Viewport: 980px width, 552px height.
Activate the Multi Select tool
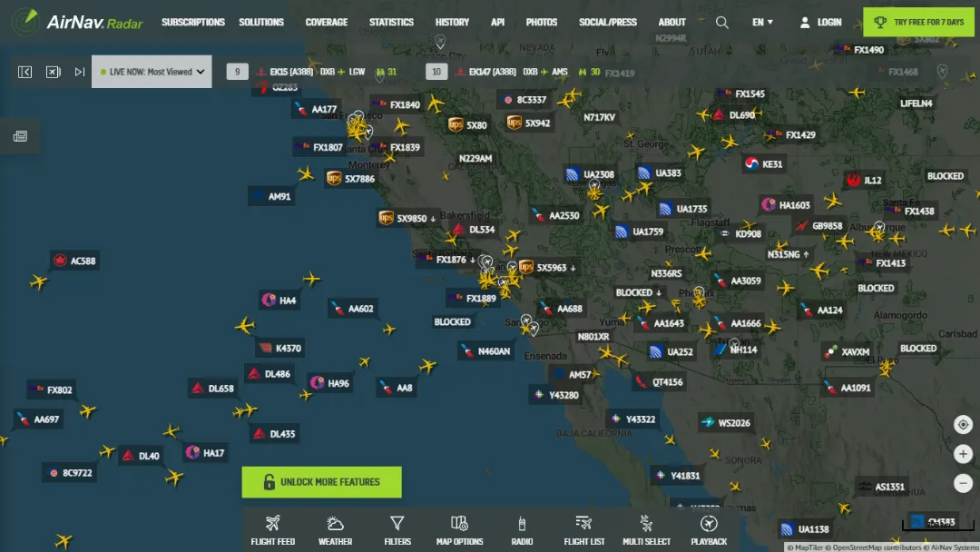(x=646, y=530)
